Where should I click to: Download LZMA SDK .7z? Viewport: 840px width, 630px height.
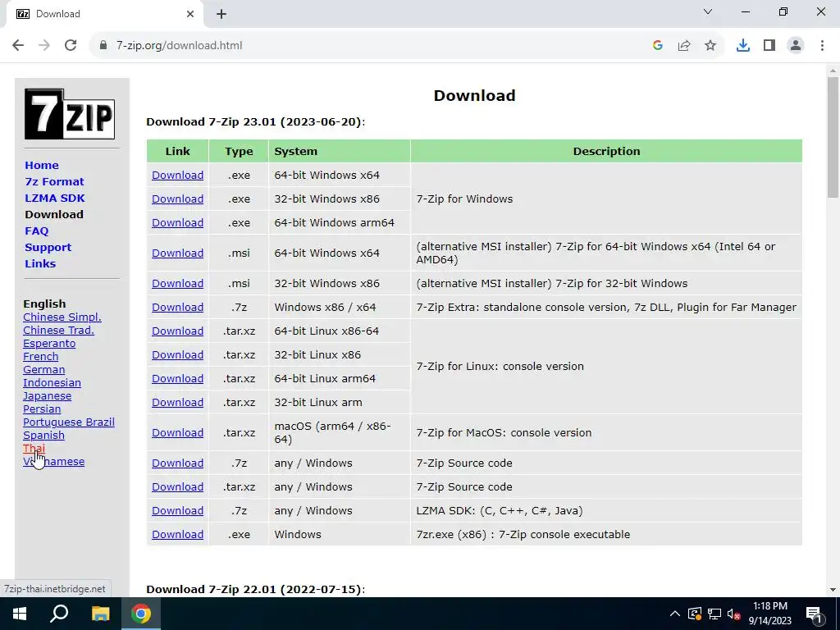[177, 510]
